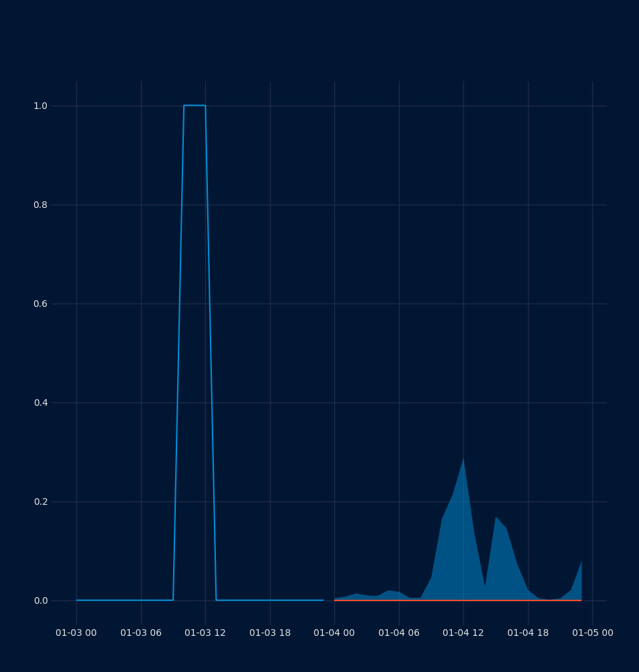Select the '01-04 00' x-axis label
Image resolution: width=639 pixels, height=672 pixels.
point(334,633)
